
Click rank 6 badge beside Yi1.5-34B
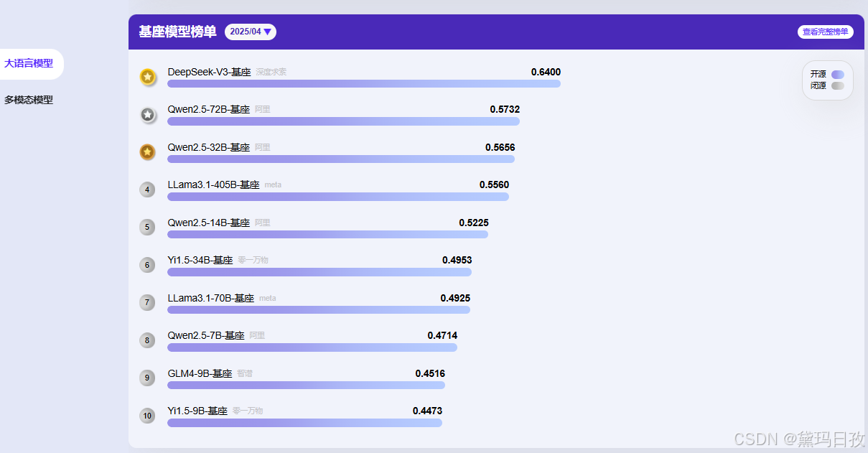(x=147, y=265)
